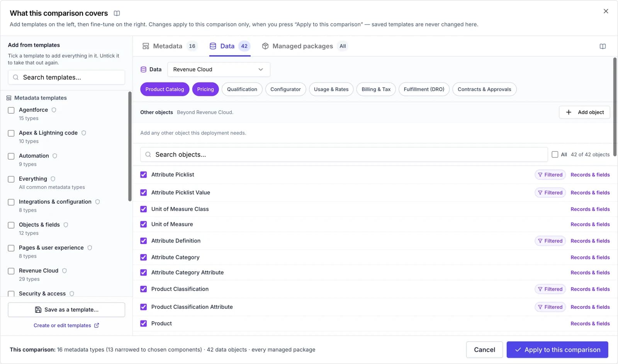Click Apply to this comparison
This screenshot has width=618, height=364.
557,350
